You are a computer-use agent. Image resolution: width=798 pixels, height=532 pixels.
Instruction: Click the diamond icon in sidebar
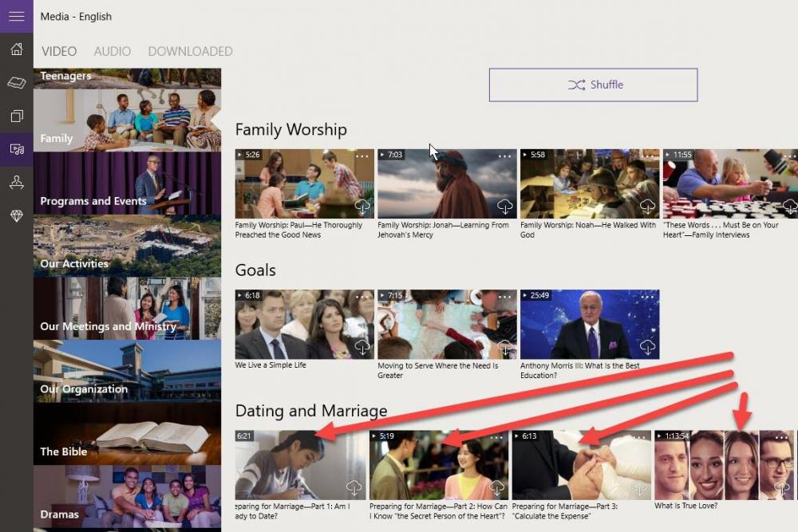tap(16, 216)
